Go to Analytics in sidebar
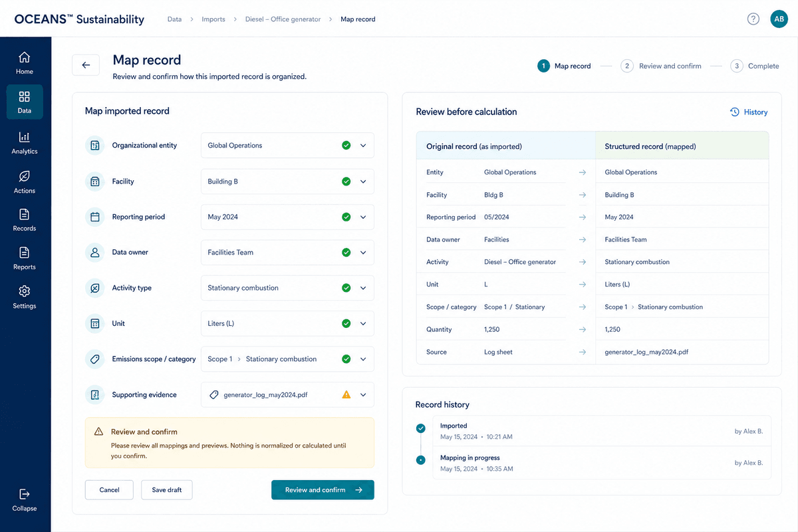This screenshot has height=532, width=798. [25, 142]
